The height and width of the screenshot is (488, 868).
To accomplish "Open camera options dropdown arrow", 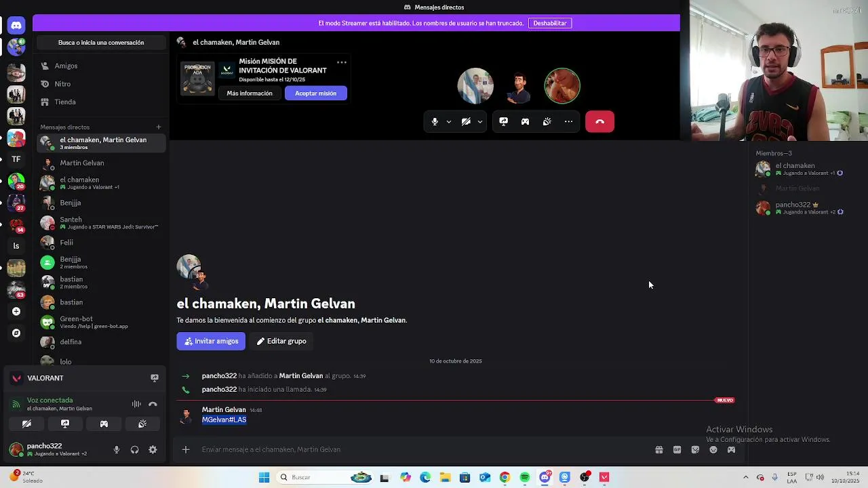I will coord(480,122).
